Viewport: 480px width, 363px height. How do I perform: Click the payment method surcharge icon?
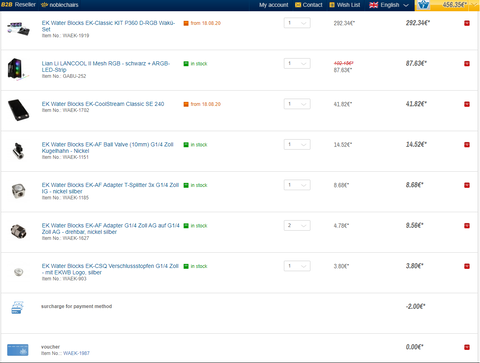click(17, 307)
